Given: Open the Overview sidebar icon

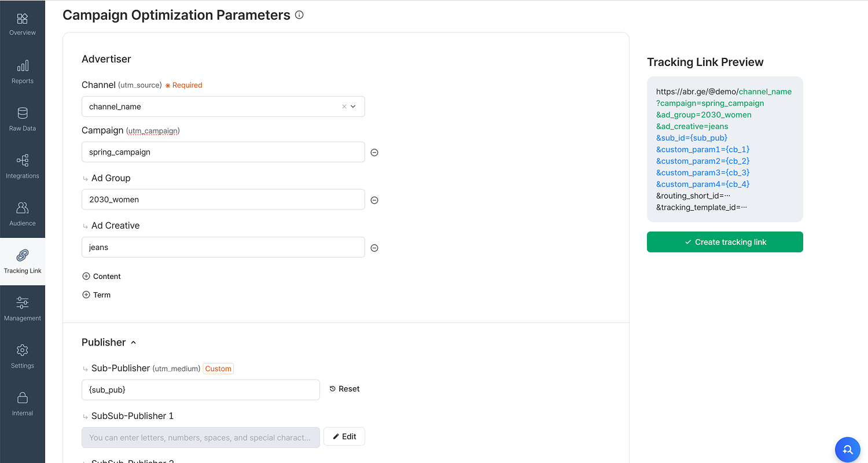Looking at the screenshot, I should pyautogui.click(x=23, y=19).
